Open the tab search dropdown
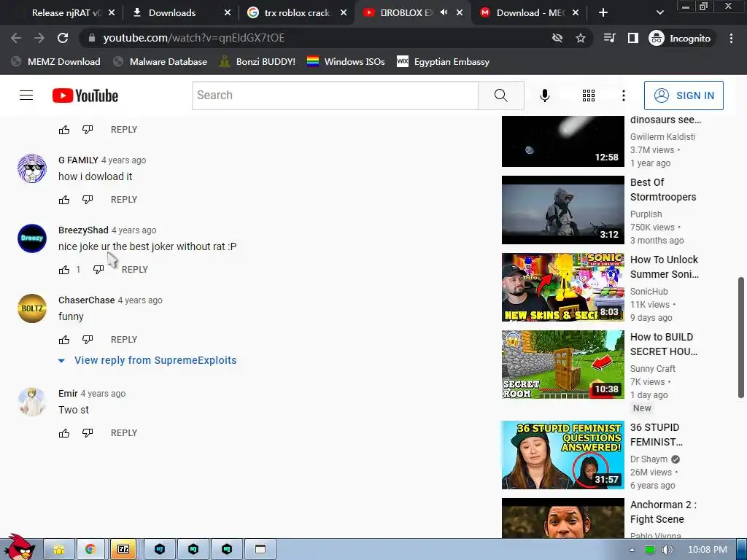Image resolution: width=747 pixels, height=560 pixels. pyautogui.click(x=659, y=13)
